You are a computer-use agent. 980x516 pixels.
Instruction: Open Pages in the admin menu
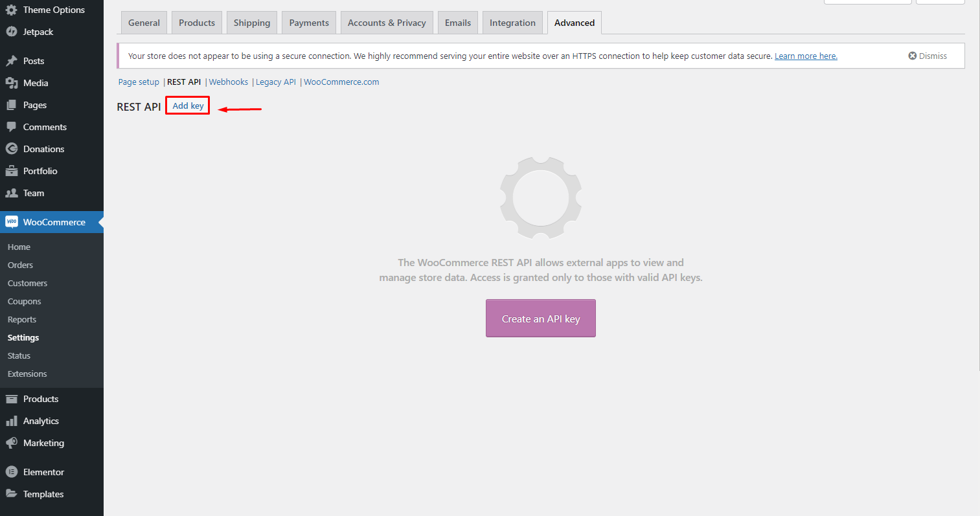coord(52,105)
